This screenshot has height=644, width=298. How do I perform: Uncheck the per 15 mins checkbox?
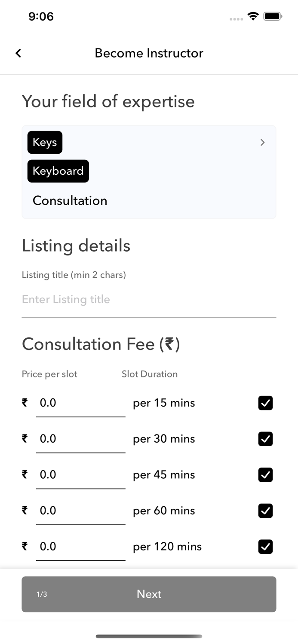coord(265,403)
